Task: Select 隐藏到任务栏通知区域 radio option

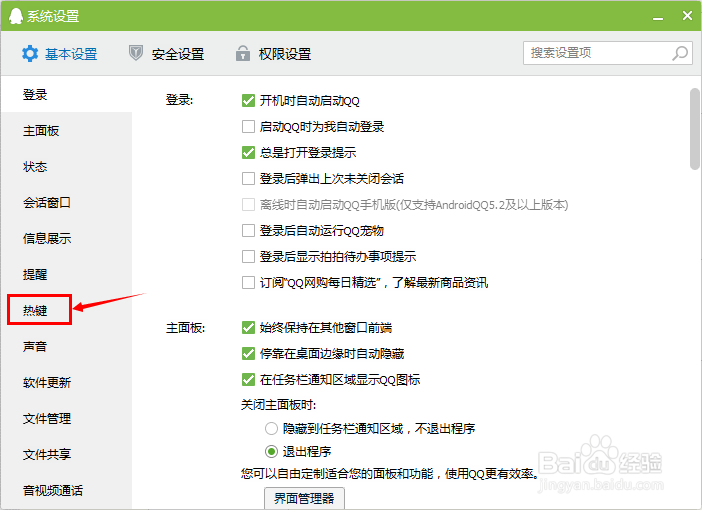Action: point(271,429)
